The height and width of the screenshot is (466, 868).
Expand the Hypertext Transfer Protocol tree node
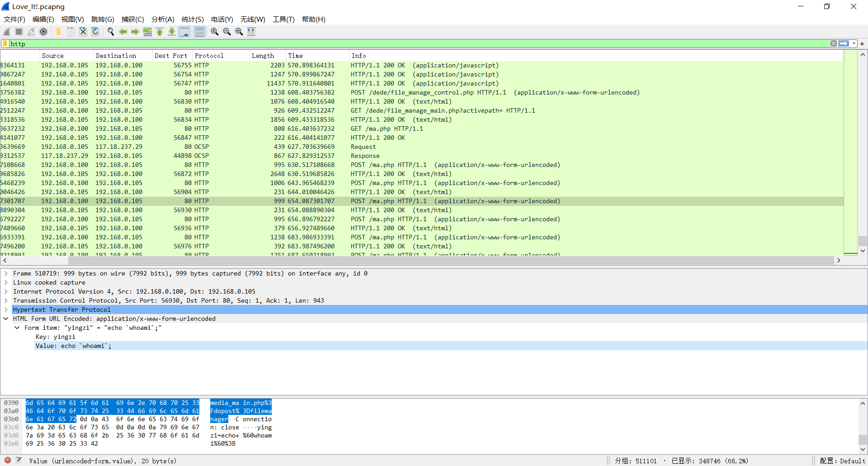6,309
